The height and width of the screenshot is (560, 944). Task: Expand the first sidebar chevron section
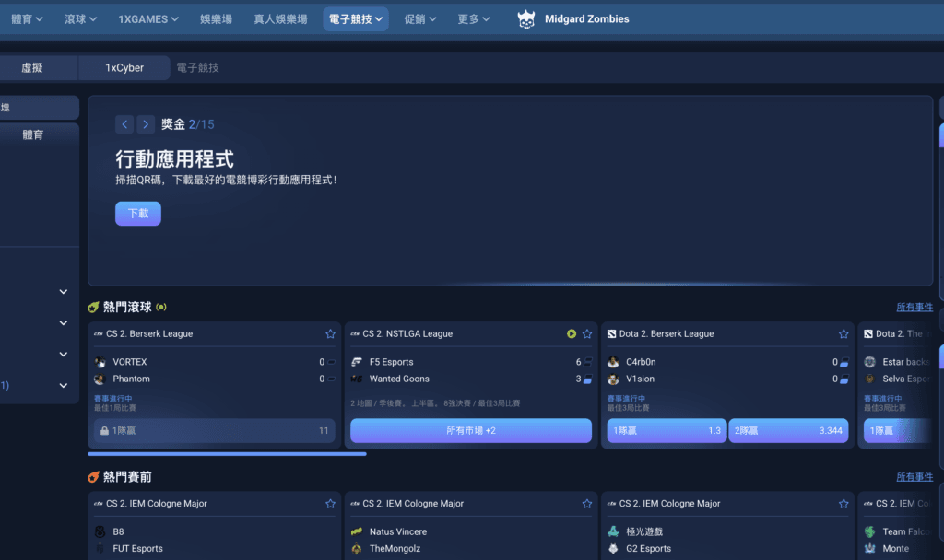click(x=64, y=292)
